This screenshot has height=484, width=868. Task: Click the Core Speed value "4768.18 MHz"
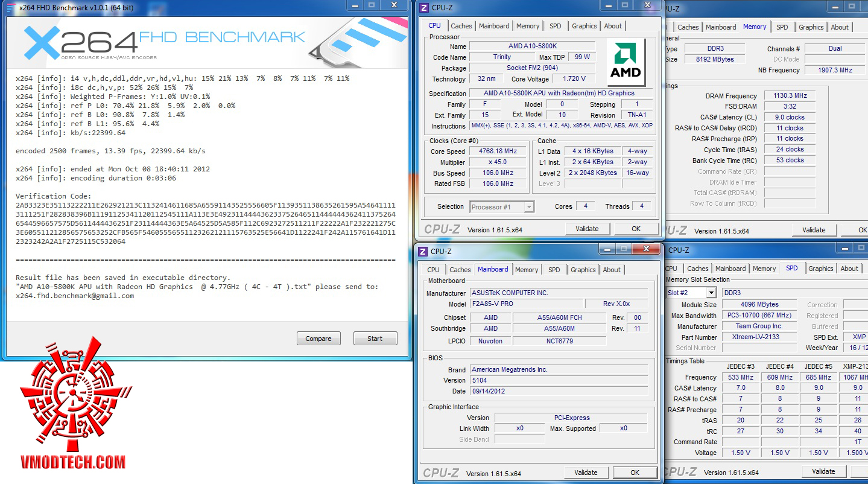[x=498, y=151]
